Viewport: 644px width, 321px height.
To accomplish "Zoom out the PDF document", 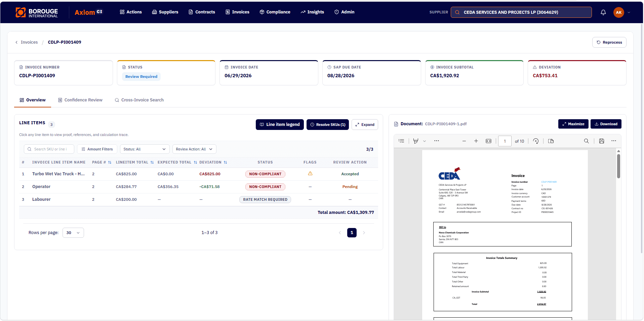I will tap(464, 141).
